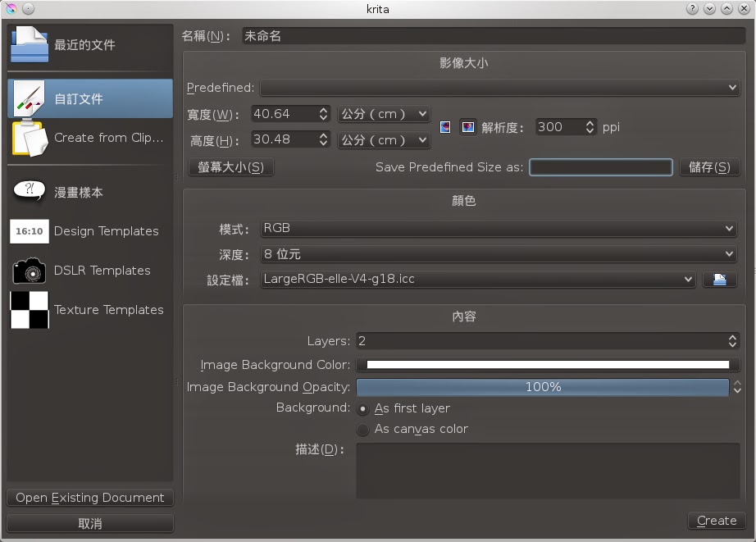
Task: Click the 描述 description text area
Action: click(548, 471)
